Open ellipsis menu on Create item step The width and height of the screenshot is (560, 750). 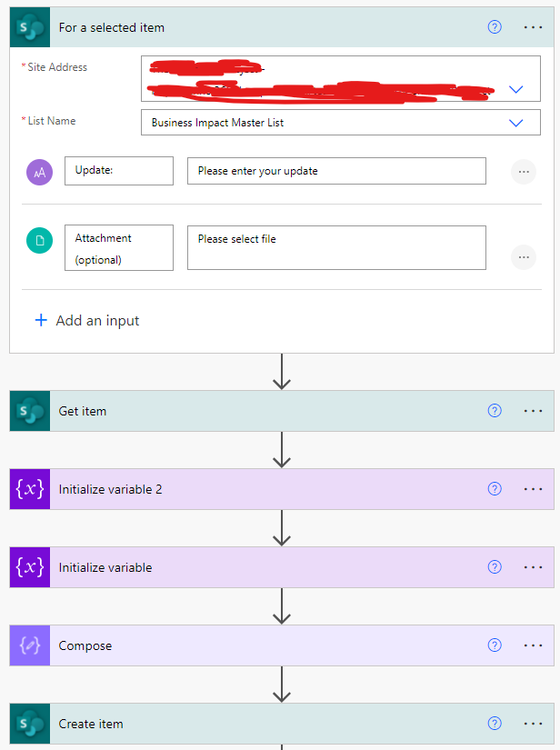click(534, 724)
